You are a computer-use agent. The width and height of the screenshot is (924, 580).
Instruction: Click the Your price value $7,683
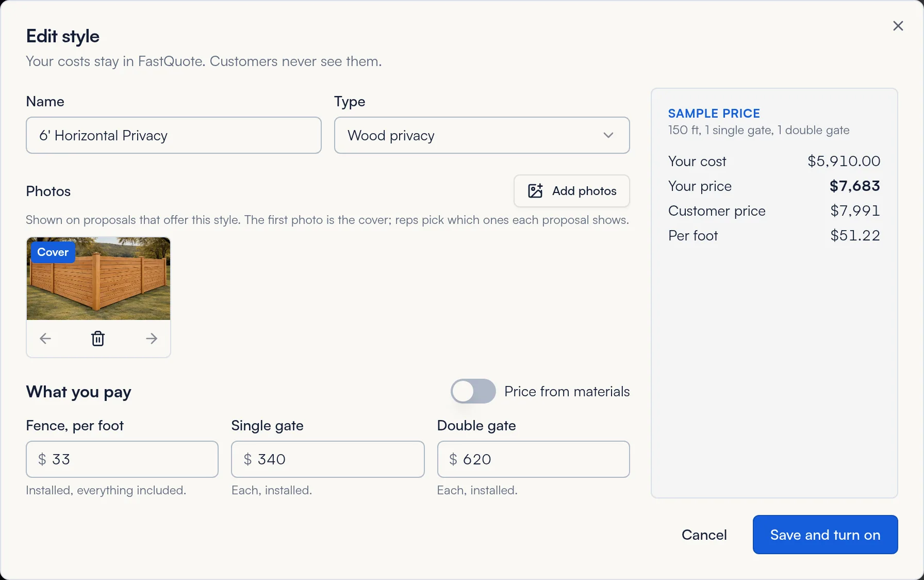[x=854, y=186]
